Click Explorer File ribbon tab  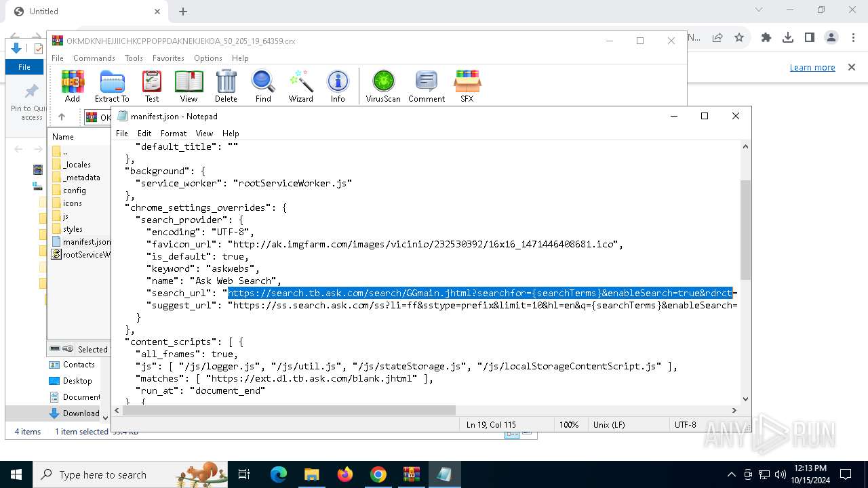pos(24,67)
